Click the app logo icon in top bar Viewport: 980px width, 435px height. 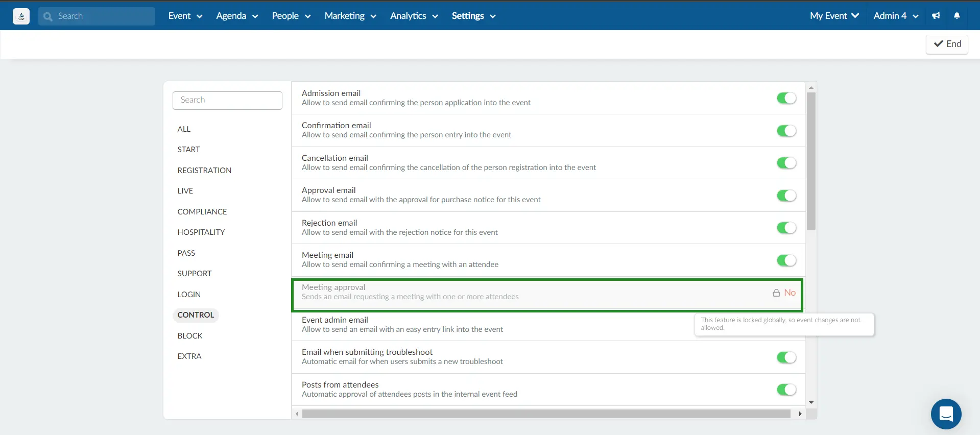point(21,16)
